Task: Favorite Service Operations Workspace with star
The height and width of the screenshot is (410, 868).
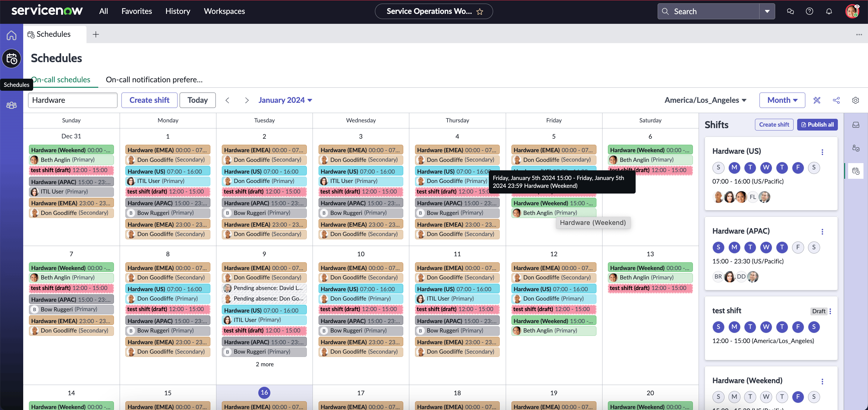Action: [480, 12]
